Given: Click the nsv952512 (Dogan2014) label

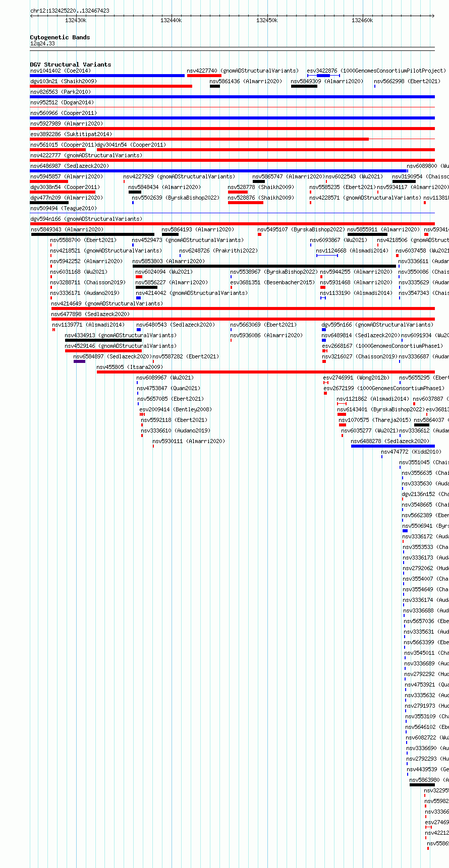Looking at the screenshot, I should [62, 102].
